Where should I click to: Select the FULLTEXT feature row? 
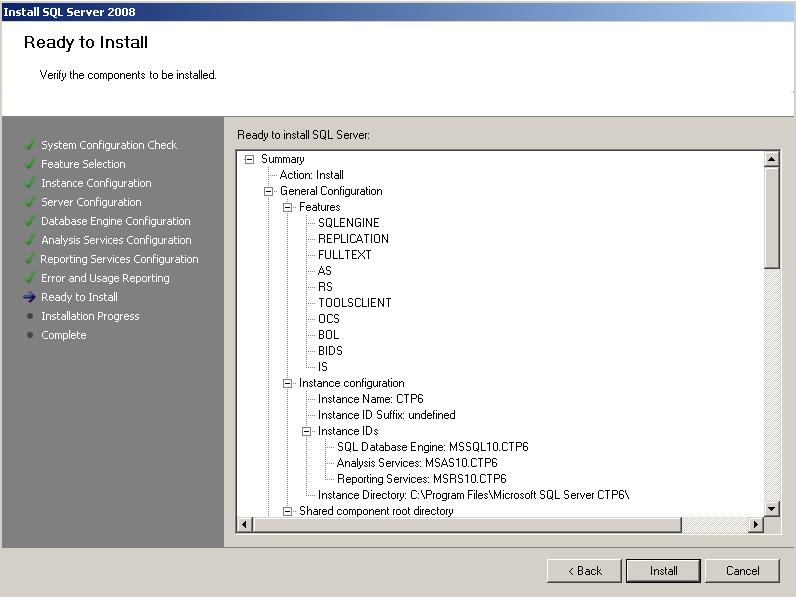(344, 255)
